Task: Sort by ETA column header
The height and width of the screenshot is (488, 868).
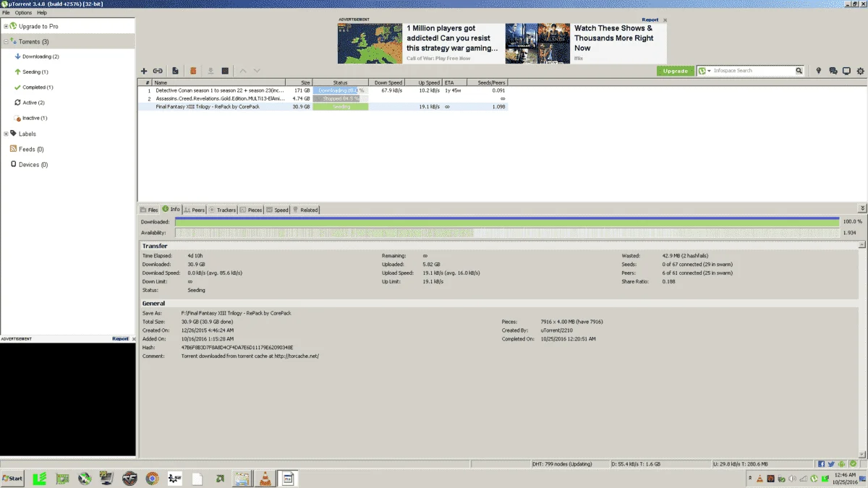Action: (x=454, y=82)
